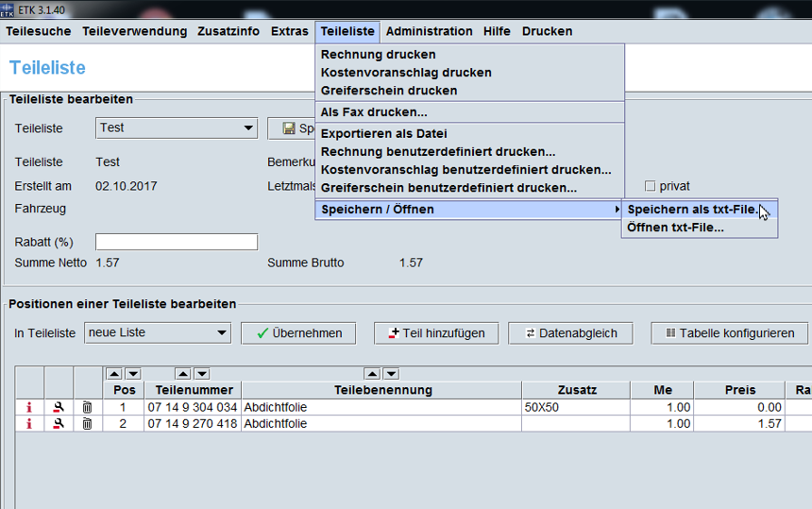Image resolution: width=812 pixels, height=509 pixels.
Task: Click the info icon in row 1
Action: (29, 408)
